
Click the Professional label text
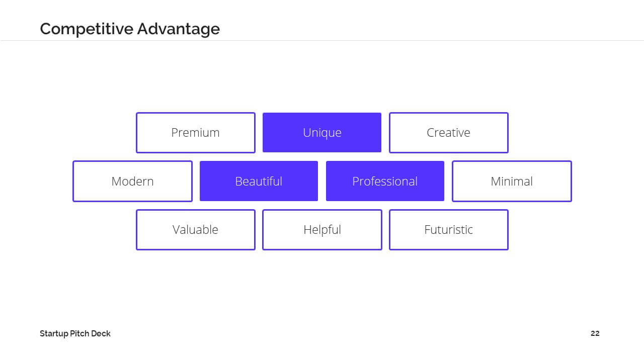pyautogui.click(x=385, y=181)
